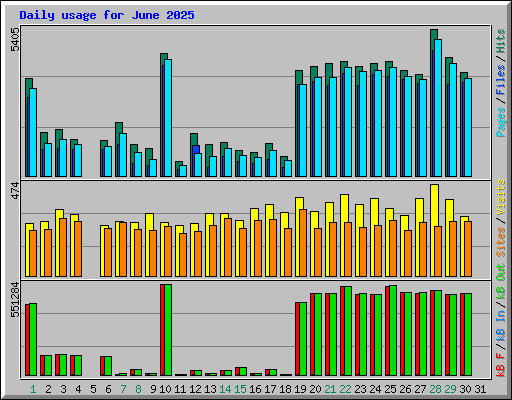Click the day 22 yellow visits bar

click(x=344, y=208)
